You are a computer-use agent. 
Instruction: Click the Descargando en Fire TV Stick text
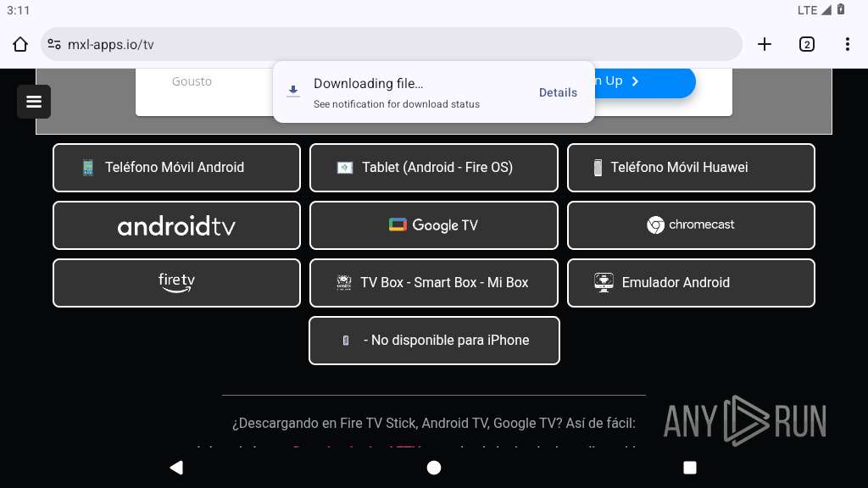pyautogui.click(x=434, y=424)
